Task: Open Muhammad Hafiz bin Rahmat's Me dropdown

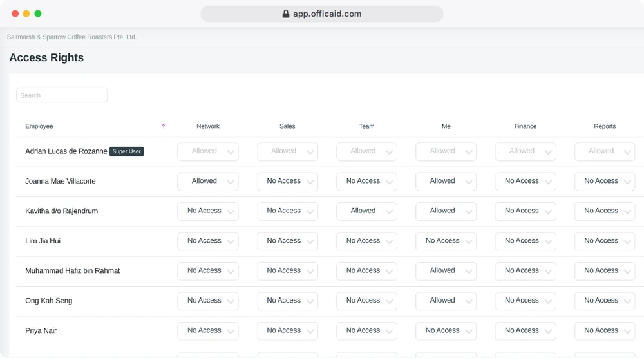Action: [x=446, y=271]
